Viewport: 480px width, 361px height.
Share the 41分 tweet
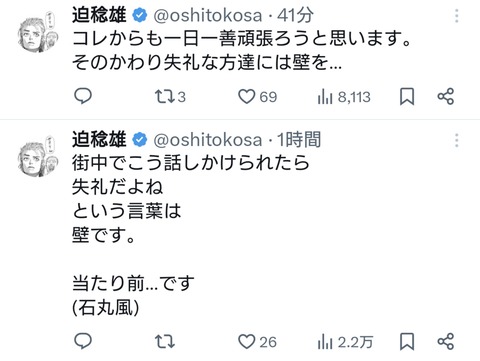446,97
